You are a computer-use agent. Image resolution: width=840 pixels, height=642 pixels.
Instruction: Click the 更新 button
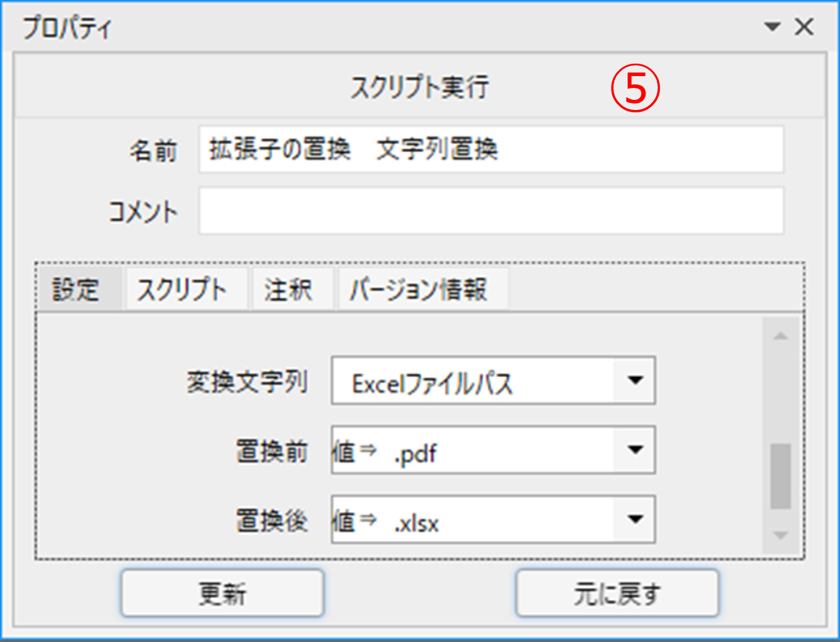[222, 593]
